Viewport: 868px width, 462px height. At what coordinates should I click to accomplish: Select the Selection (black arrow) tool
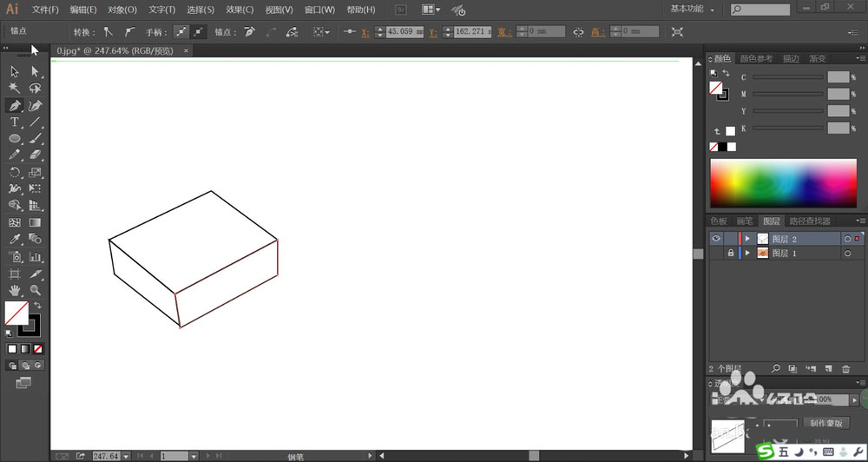click(x=15, y=71)
